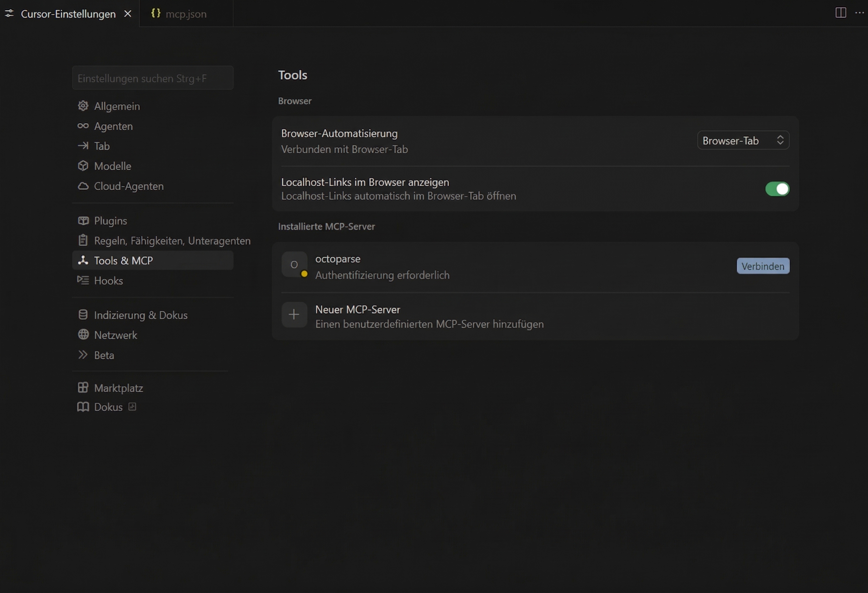Click the Einstellungen suchen search field
The image size is (868, 593).
[x=152, y=78]
